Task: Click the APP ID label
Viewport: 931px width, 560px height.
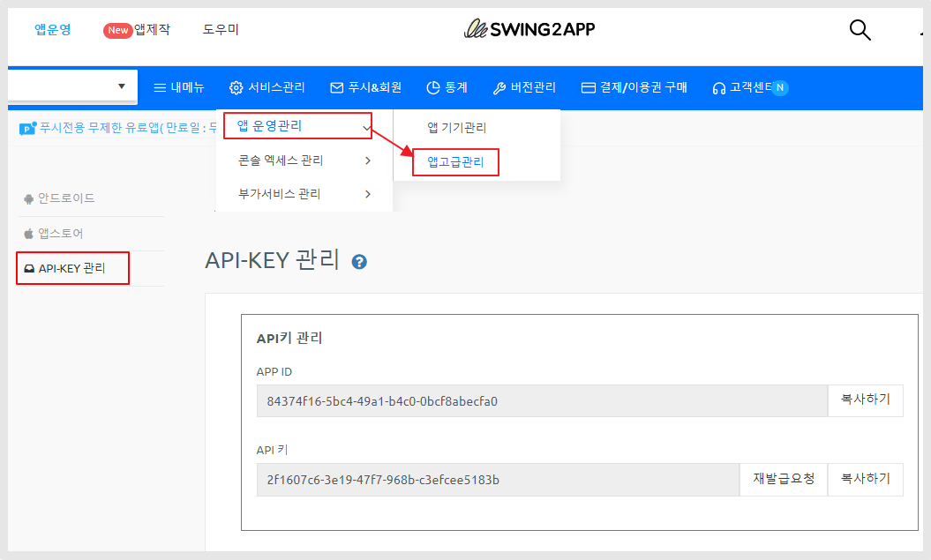Action: pos(274,372)
